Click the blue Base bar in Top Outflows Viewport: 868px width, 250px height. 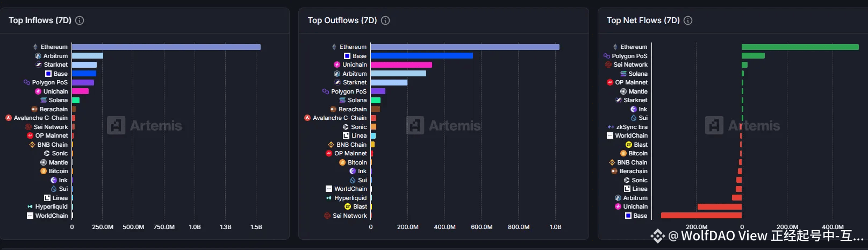pyautogui.click(x=422, y=56)
